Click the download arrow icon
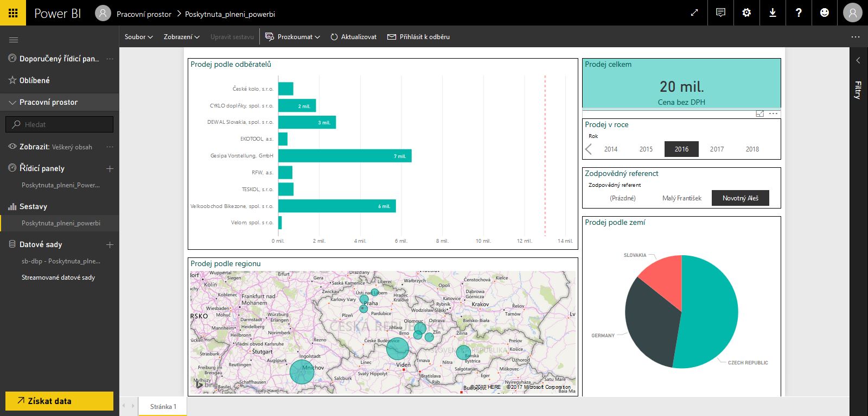868x416 pixels. coord(773,12)
